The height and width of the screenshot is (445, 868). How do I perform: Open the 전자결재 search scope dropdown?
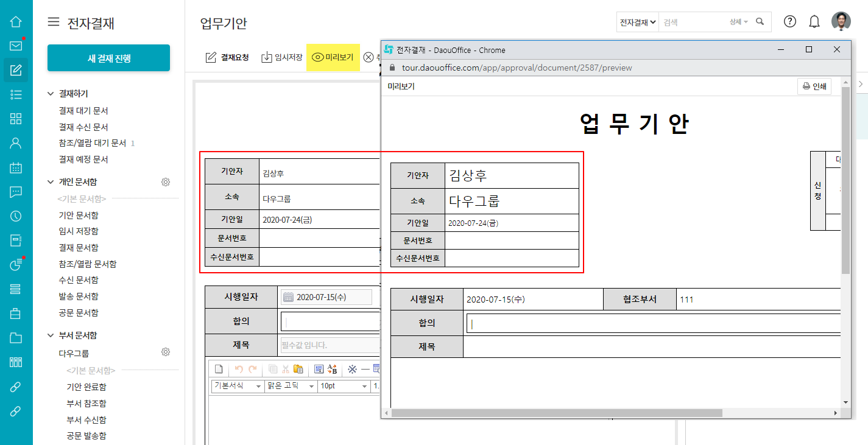tap(638, 22)
